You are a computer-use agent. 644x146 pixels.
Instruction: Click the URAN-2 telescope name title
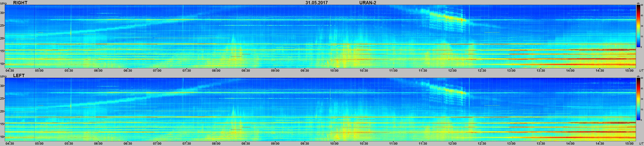pyautogui.click(x=368, y=2)
